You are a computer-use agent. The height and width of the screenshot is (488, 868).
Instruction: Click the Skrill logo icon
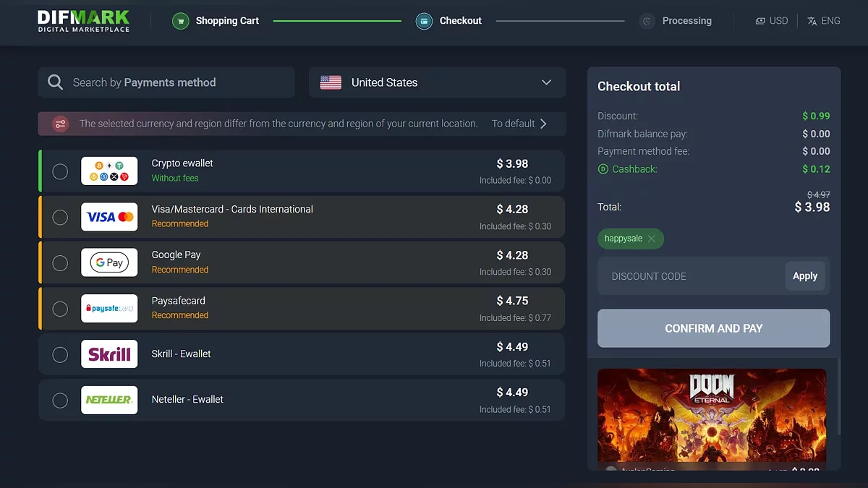109,354
